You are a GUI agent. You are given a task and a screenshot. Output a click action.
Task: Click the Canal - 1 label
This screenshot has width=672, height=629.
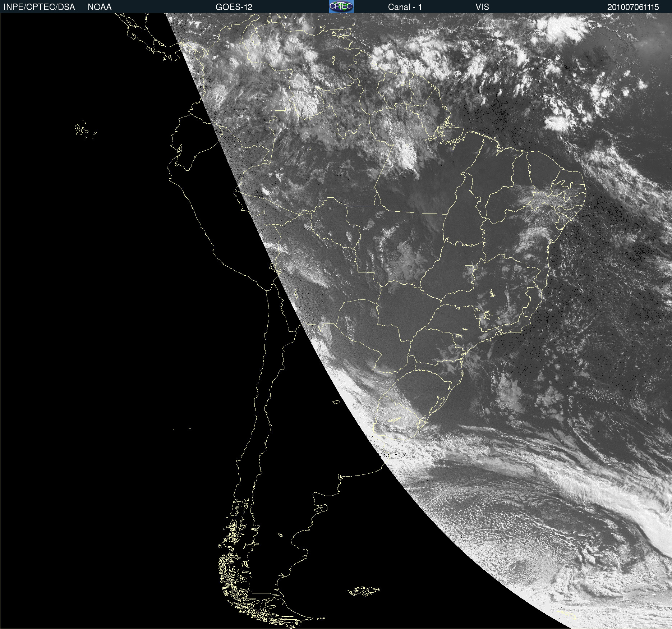[405, 7]
